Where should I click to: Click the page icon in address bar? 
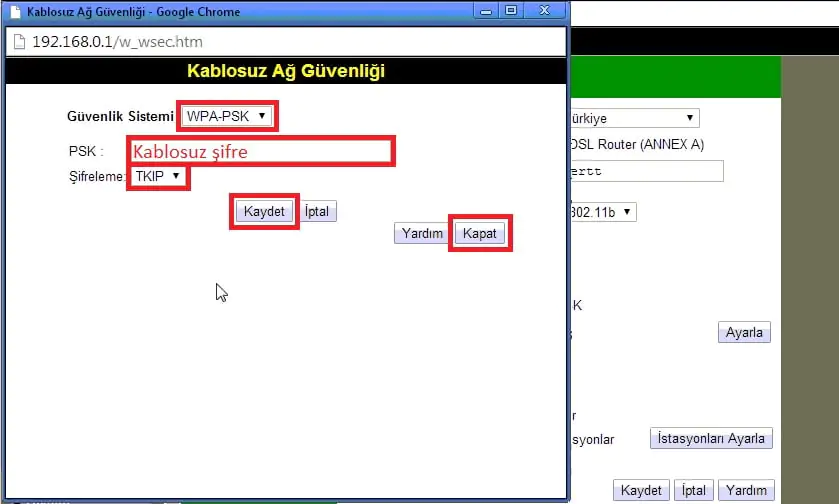point(19,42)
